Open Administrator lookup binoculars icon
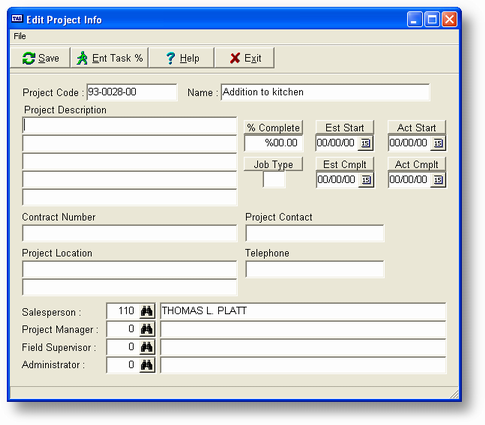Screen dimensions: 485x425 pos(147,365)
